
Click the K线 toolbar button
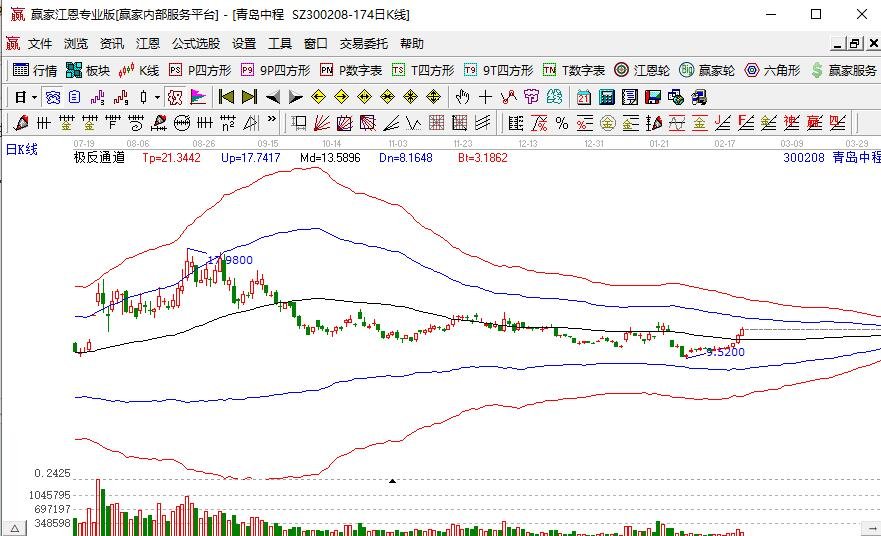[x=139, y=70]
